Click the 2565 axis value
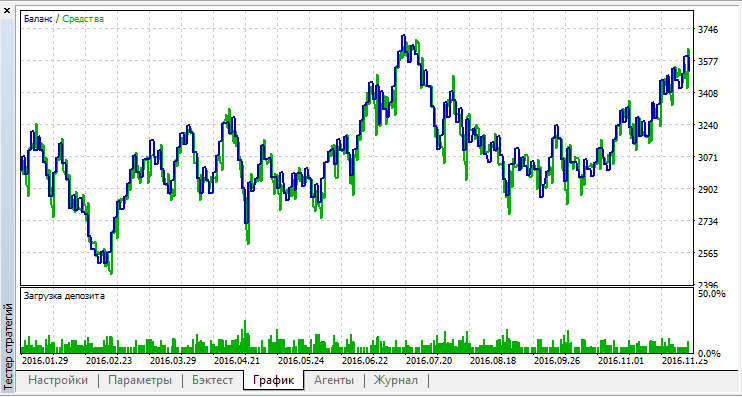The height and width of the screenshot is (397, 742). tap(708, 254)
